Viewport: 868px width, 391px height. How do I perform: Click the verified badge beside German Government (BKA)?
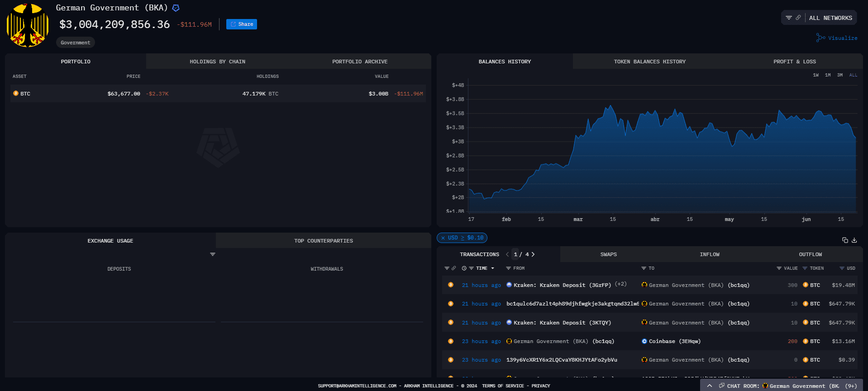(176, 8)
